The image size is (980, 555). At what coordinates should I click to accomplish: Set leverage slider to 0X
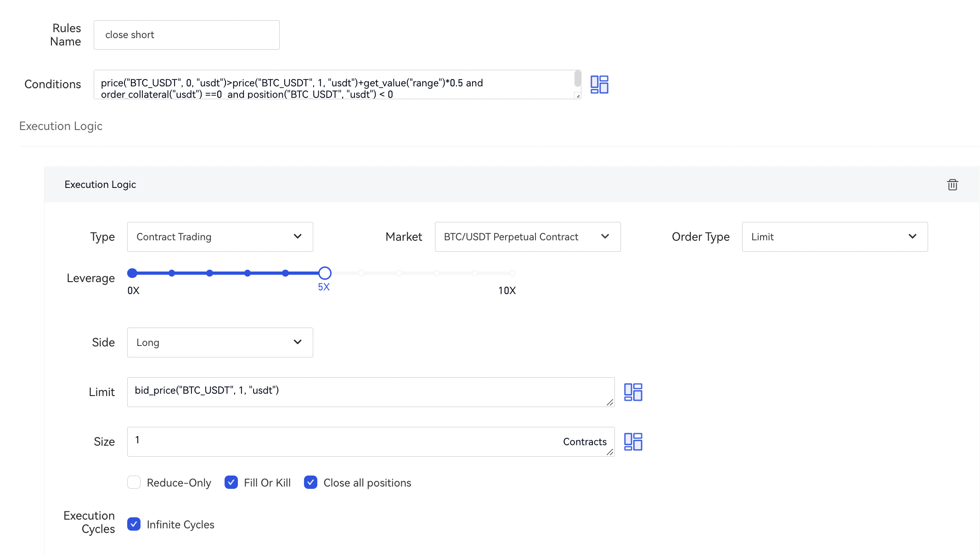132,273
